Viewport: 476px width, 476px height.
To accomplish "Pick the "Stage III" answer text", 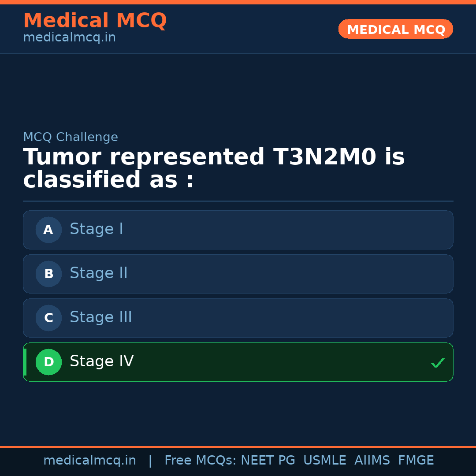I will coord(101,317).
